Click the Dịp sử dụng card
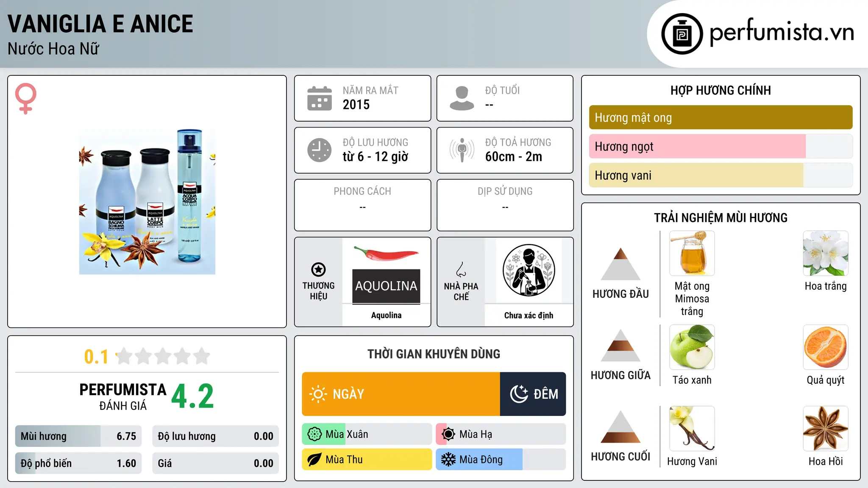 click(x=505, y=205)
